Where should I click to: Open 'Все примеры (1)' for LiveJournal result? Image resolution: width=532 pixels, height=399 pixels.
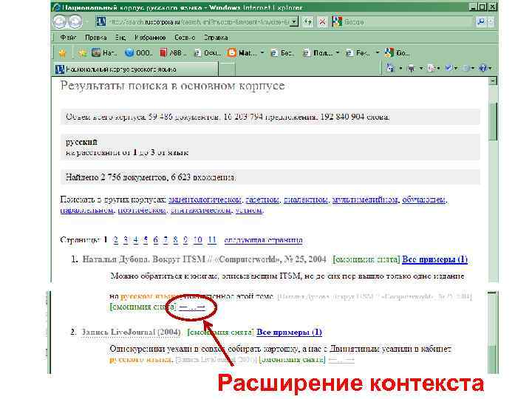tap(289, 332)
